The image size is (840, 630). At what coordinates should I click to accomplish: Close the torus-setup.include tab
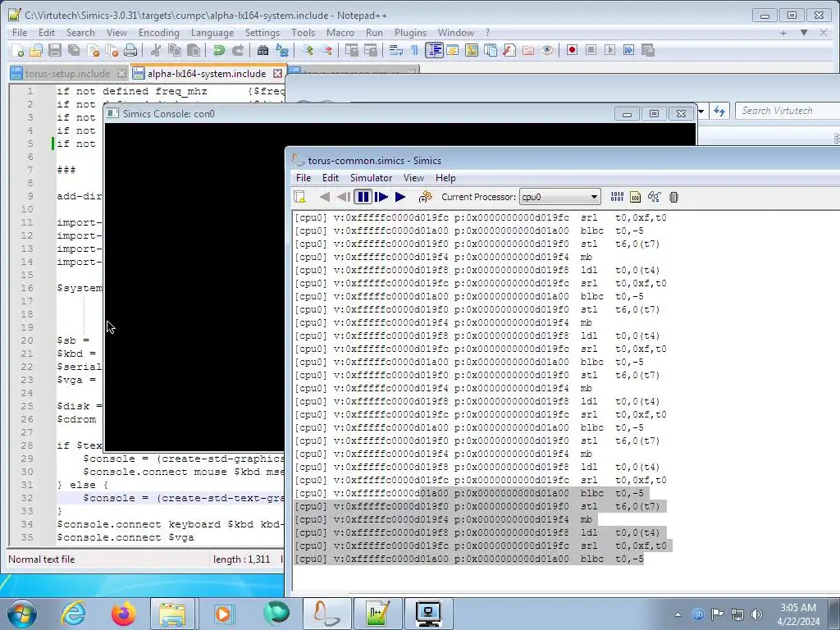tap(121, 73)
